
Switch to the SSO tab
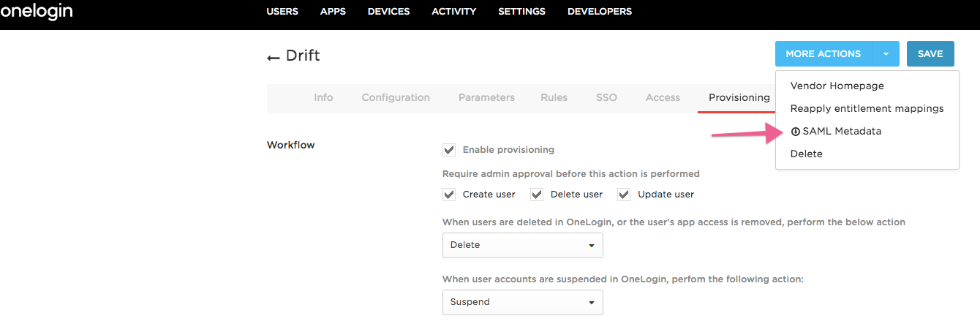point(606,97)
